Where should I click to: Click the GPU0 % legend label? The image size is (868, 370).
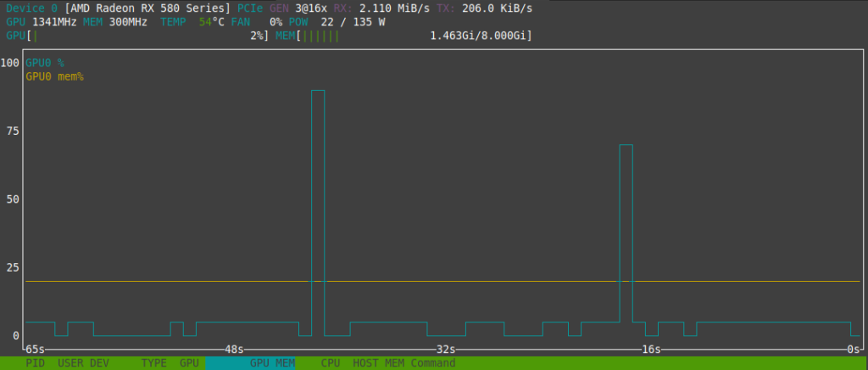(x=44, y=63)
